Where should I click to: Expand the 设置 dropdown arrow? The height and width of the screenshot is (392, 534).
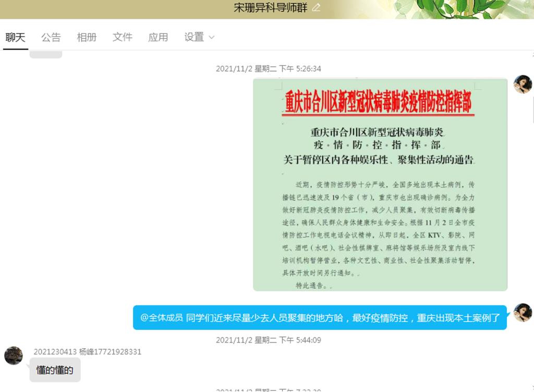click(x=212, y=38)
